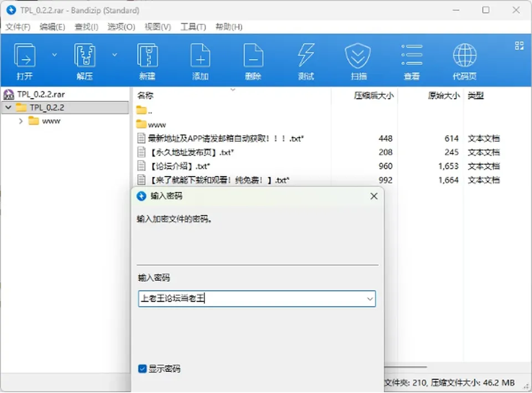532x393 pixels.
Task: Start the 扫描 (Scan) shield tool
Action: 359,61
